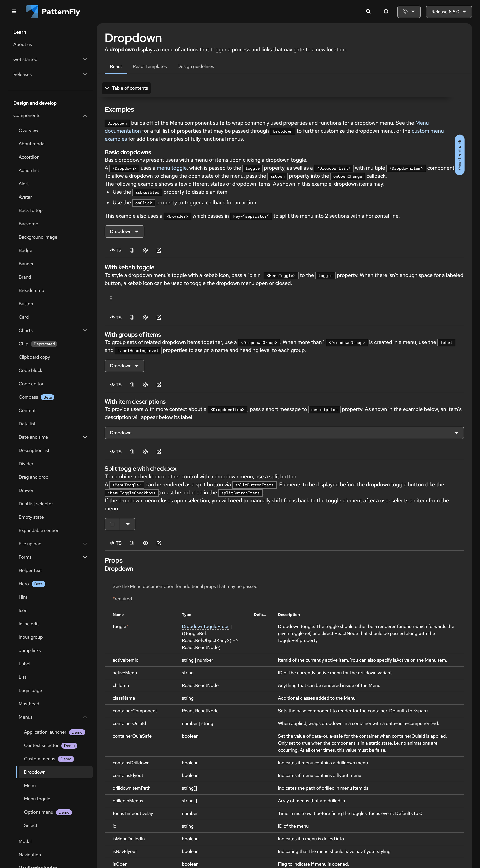Open Basic dropdowns example in CodeSandbox
This screenshot has width=480, height=868.
coord(145,250)
